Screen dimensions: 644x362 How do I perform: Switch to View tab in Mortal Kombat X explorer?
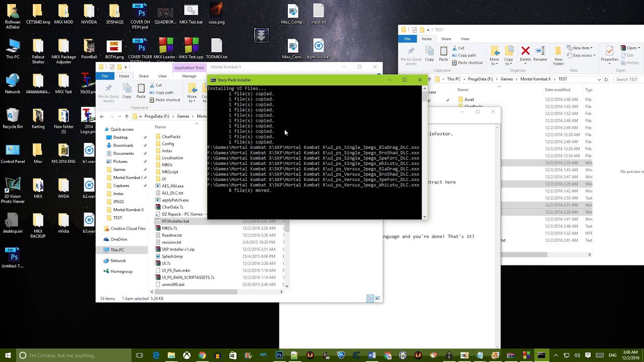tap(163, 76)
